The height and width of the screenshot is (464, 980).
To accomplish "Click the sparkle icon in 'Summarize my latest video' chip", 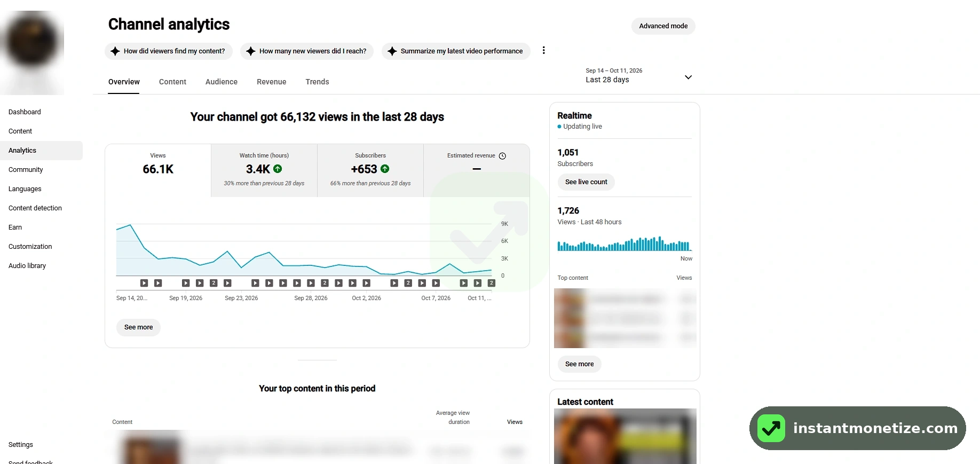I will 392,51.
